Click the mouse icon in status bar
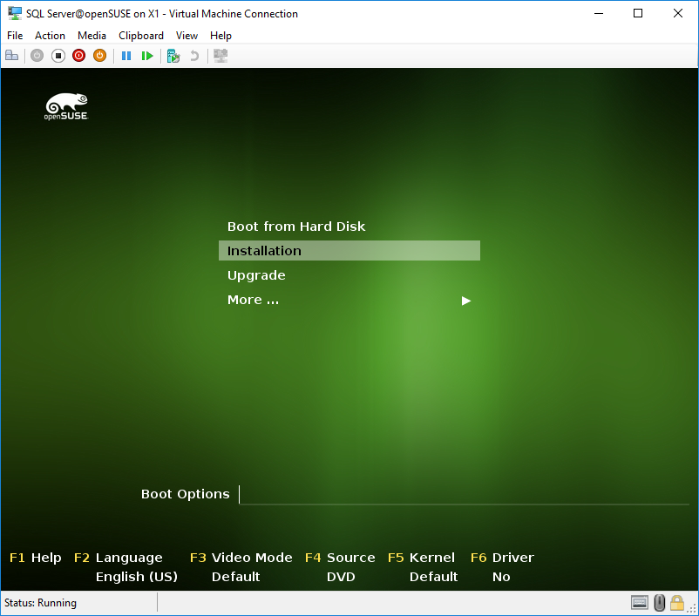This screenshot has width=699, height=616. coord(659,603)
